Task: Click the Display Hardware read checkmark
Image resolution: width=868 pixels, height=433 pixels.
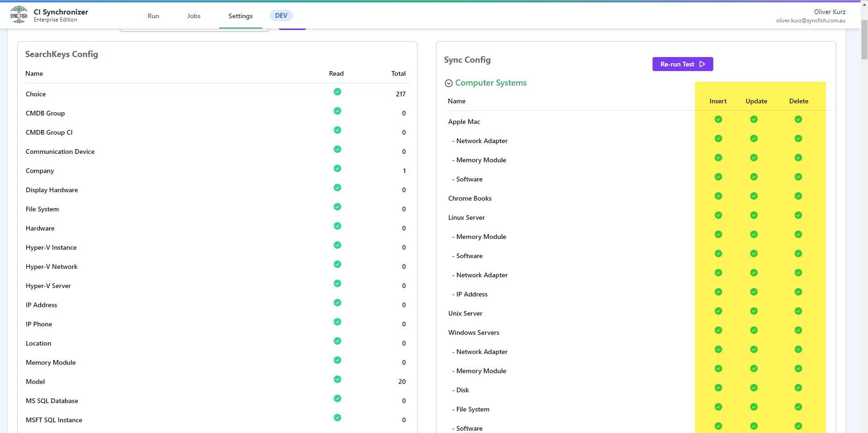Action: click(337, 188)
